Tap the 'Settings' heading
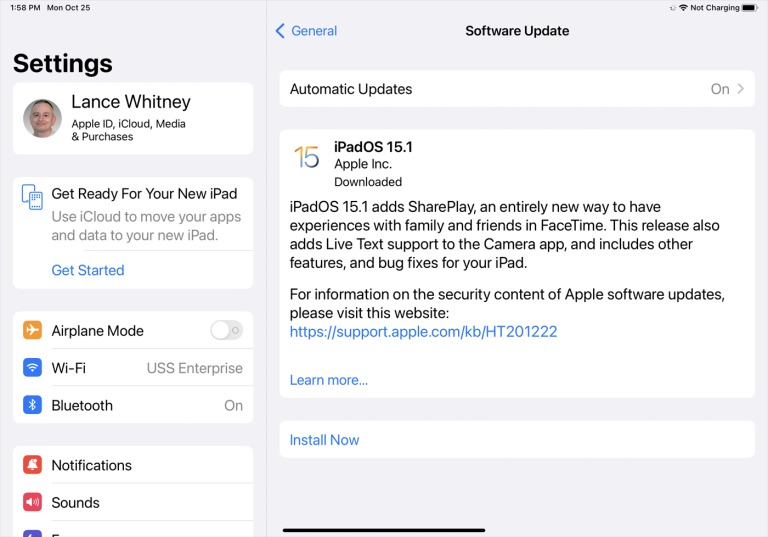Image resolution: width=768 pixels, height=537 pixels. (63, 63)
